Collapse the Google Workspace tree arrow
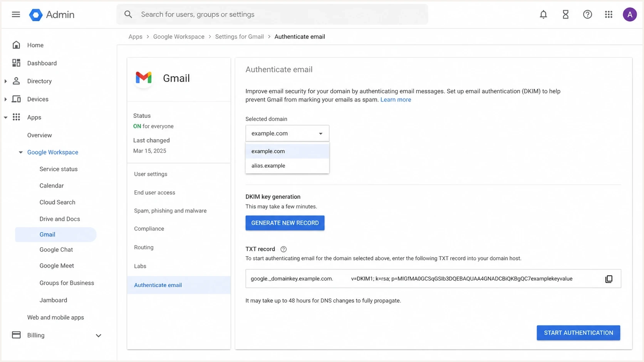Image resolution: width=644 pixels, height=362 pixels. coord(20,152)
